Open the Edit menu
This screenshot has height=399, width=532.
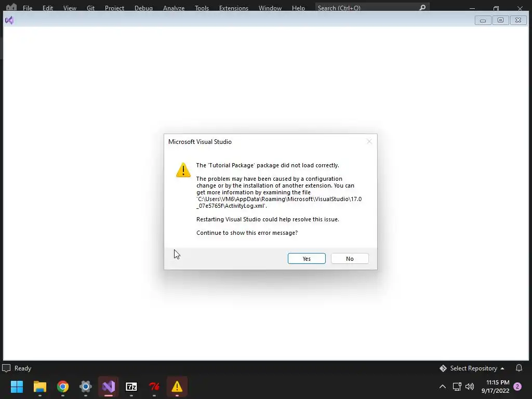tap(47, 8)
